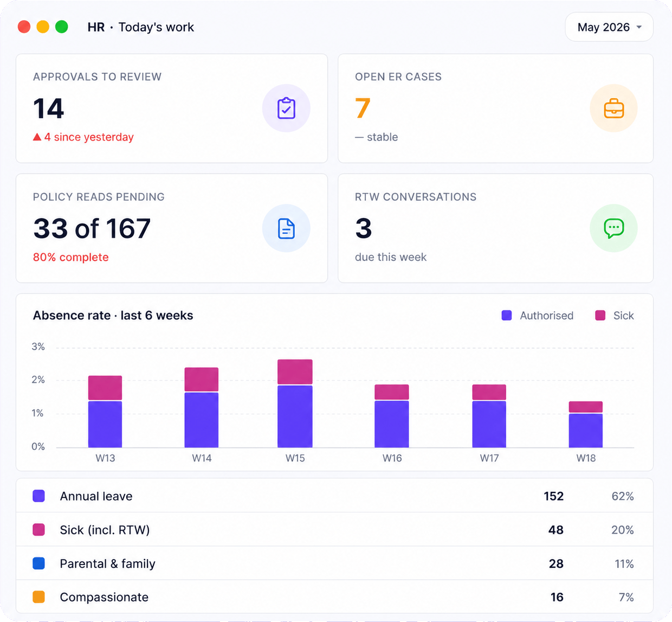Click the W13 Authorised bar segment
This screenshot has width=672, height=622.
pos(105,425)
